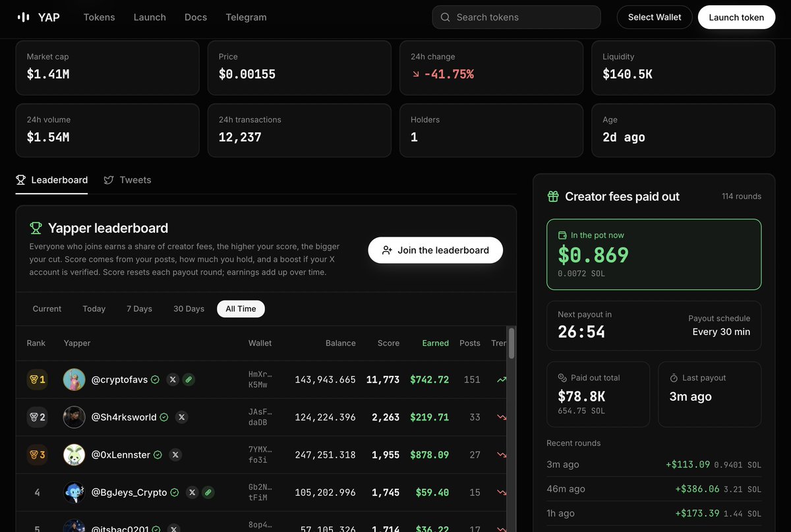Click the gift icon beside Creator fees

click(x=553, y=196)
